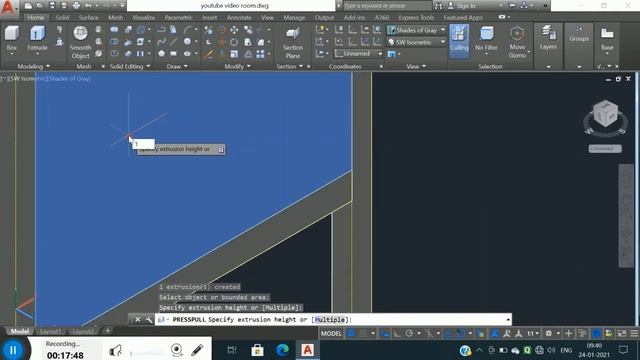The width and height of the screenshot is (640, 360).
Task: Close the command line with X icon
Action: coord(138,320)
